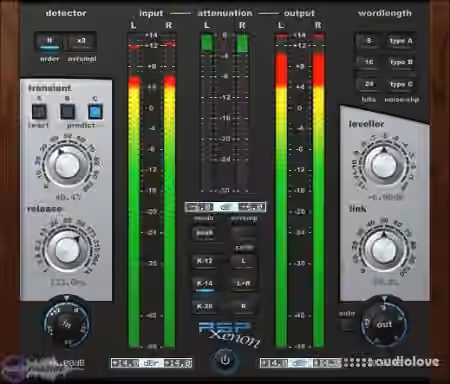The width and height of the screenshot is (450, 384).
Task: Choose noise-shaping type B
Action: [401, 62]
